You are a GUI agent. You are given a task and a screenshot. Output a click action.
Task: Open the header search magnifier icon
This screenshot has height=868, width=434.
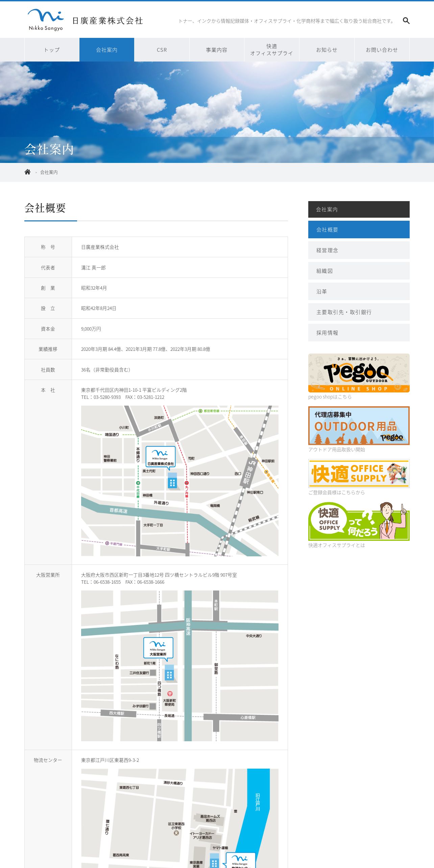point(406,21)
